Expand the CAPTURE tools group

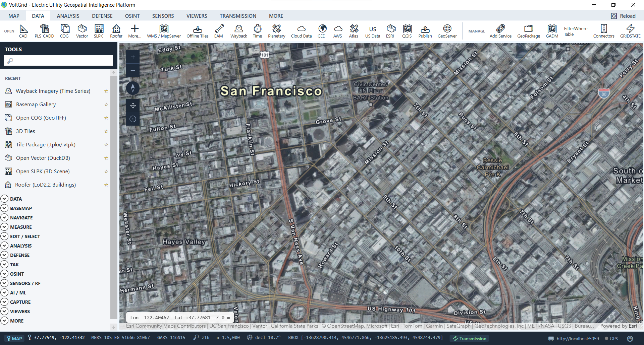[x=4, y=302]
